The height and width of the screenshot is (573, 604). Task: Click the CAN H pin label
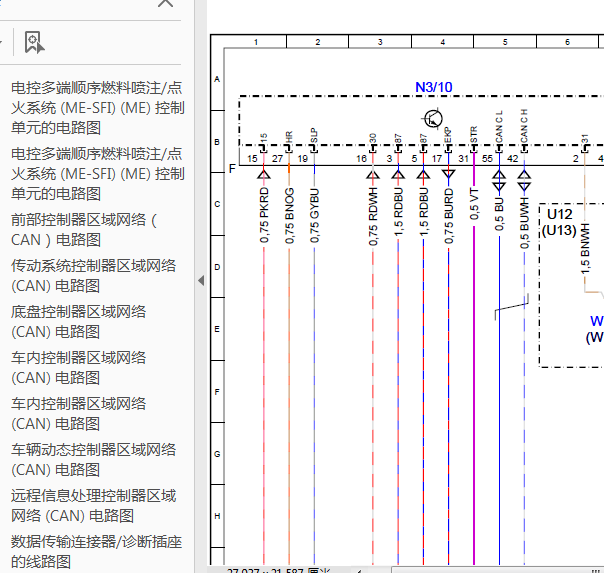click(524, 126)
